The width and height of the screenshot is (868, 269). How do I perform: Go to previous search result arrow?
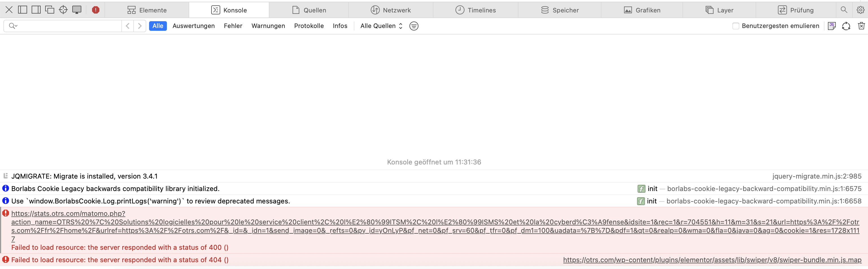pos(128,26)
